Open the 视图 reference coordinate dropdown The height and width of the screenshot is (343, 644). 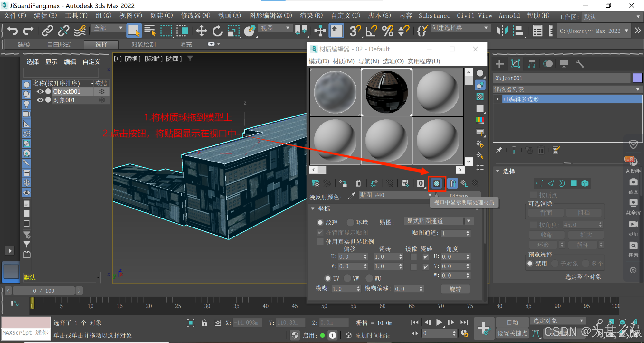pyautogui.click(x=275, y=28)
